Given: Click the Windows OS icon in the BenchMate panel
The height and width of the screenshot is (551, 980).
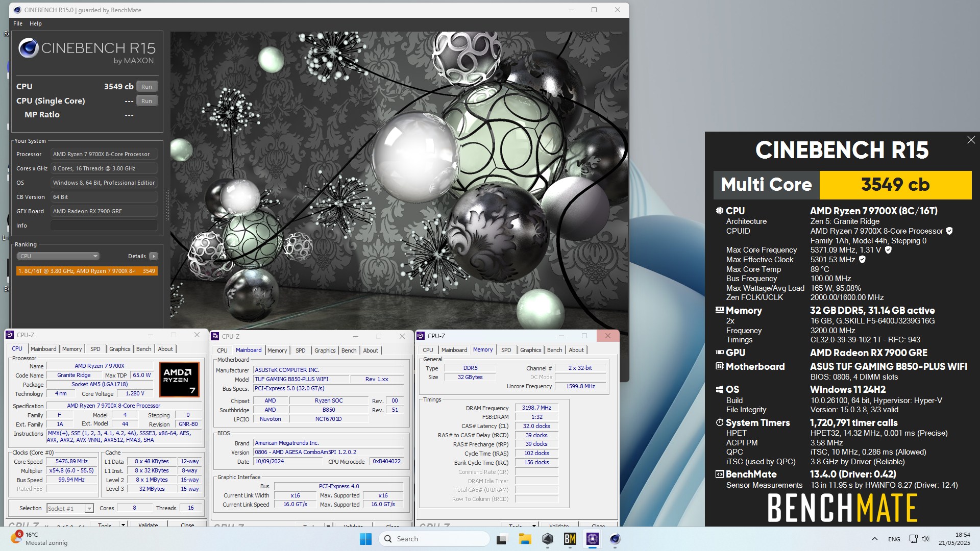Looking at the screenshot, I should click(720, 389).
